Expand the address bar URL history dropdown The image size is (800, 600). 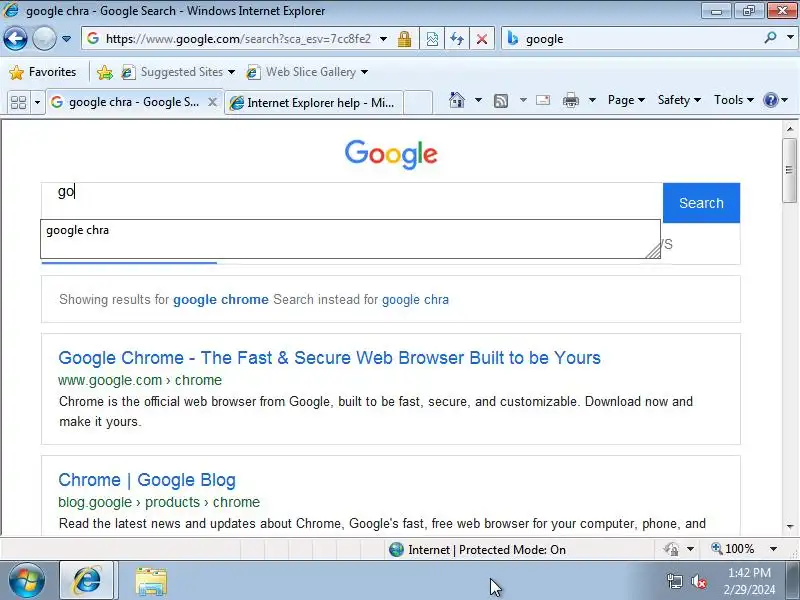(383, 39)
